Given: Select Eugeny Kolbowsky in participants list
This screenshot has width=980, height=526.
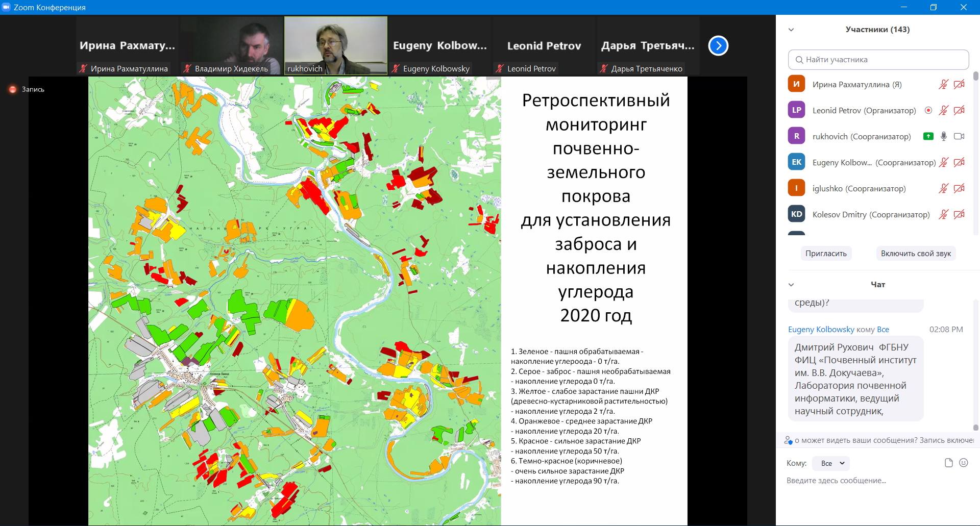Looking at the screenshot, I should (x=842, y=162).
